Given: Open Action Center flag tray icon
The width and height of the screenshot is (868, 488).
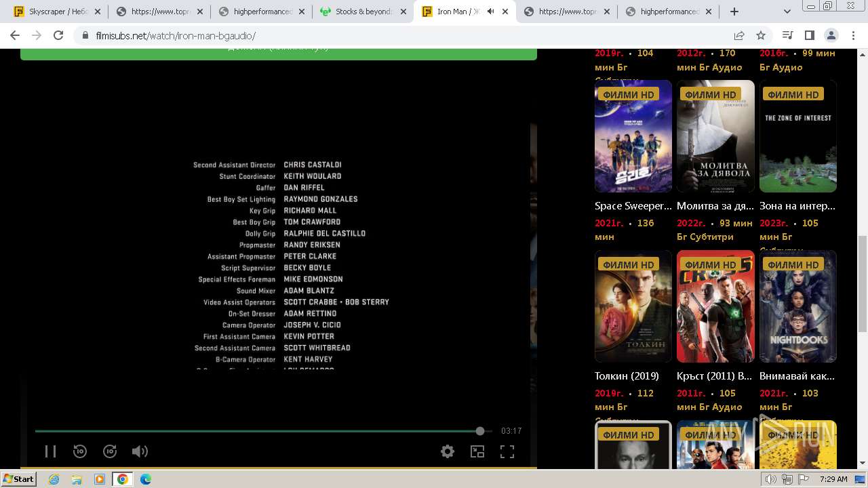Looking at the screenshot, I should (x=804, y=479).
